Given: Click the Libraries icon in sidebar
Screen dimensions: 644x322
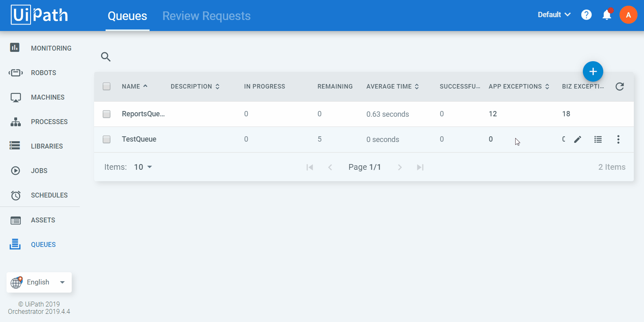Looking at the screenshot, I should tap(15, 146).
